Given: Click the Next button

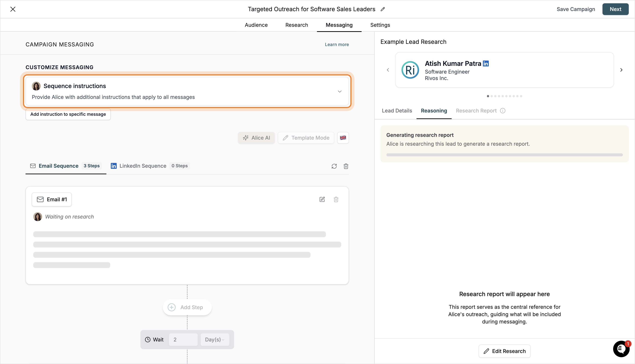Looking at the screenshot, I should [x=616, y=9].
